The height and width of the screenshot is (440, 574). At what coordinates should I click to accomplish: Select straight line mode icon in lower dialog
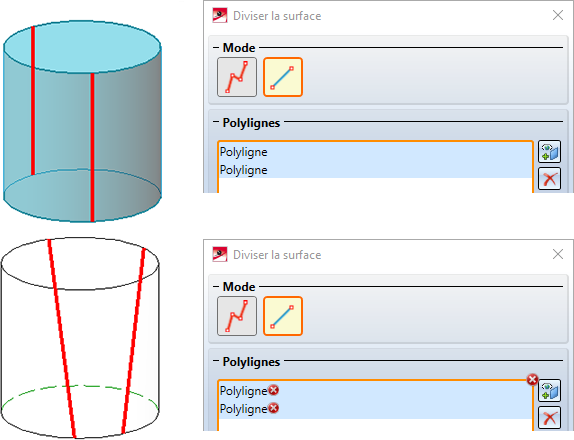coord(283,316)
